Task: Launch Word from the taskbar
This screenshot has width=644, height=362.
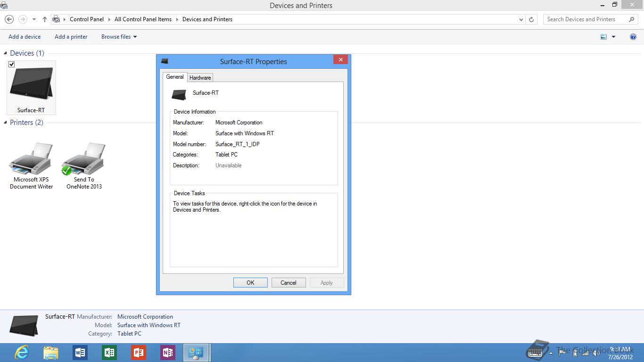Action: point(80,353)
